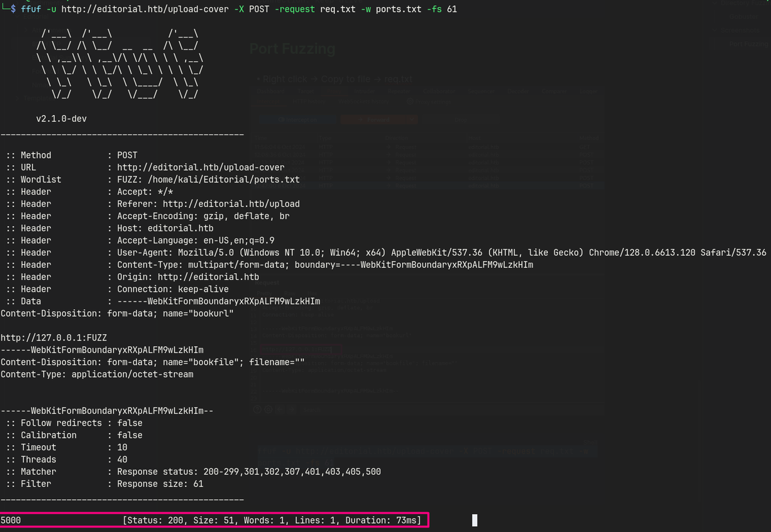Screen dimensions: 771x532
Task: Select the Timeout value 10
Action: coord(122,448)
